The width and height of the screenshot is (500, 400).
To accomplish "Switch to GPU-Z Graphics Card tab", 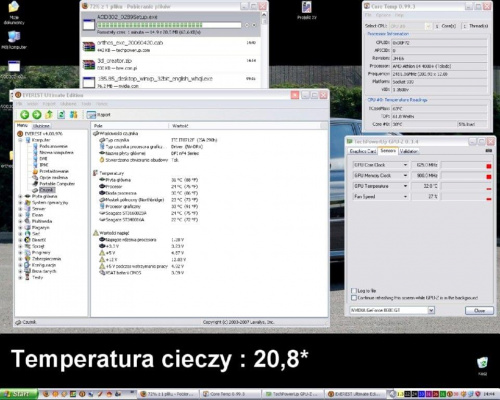I will (362, 151).
